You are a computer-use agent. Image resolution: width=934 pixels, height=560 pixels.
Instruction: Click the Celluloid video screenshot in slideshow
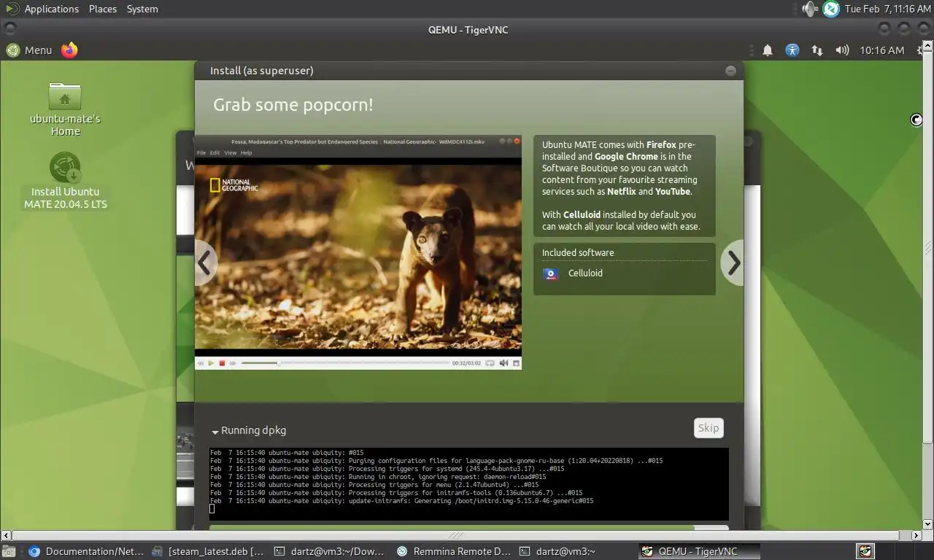coord(358,252)
